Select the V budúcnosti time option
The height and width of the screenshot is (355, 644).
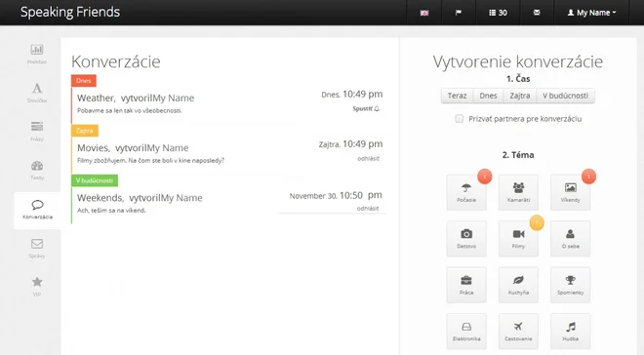pyautogui.click(x=565, y=96)
